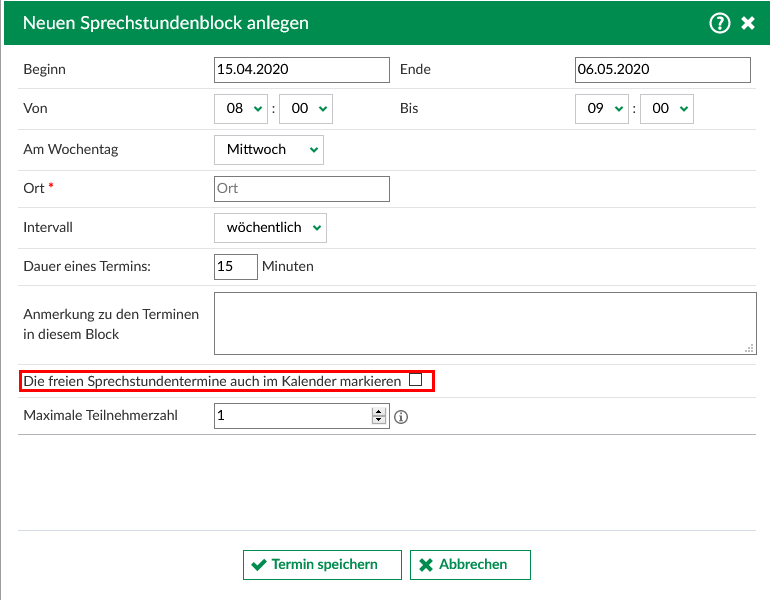Click the Ende date field
This screenshot has height=600, width=770.
click(662, 70)
